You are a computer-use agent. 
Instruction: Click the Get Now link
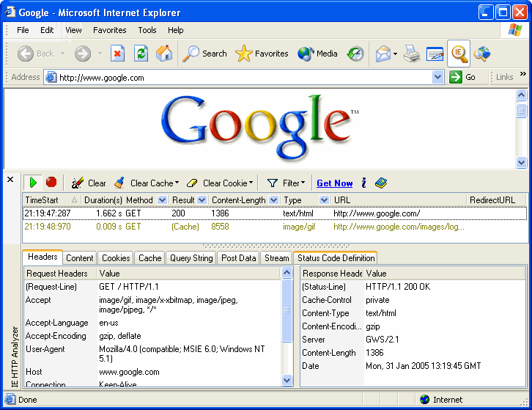click(x=335, y=183)
